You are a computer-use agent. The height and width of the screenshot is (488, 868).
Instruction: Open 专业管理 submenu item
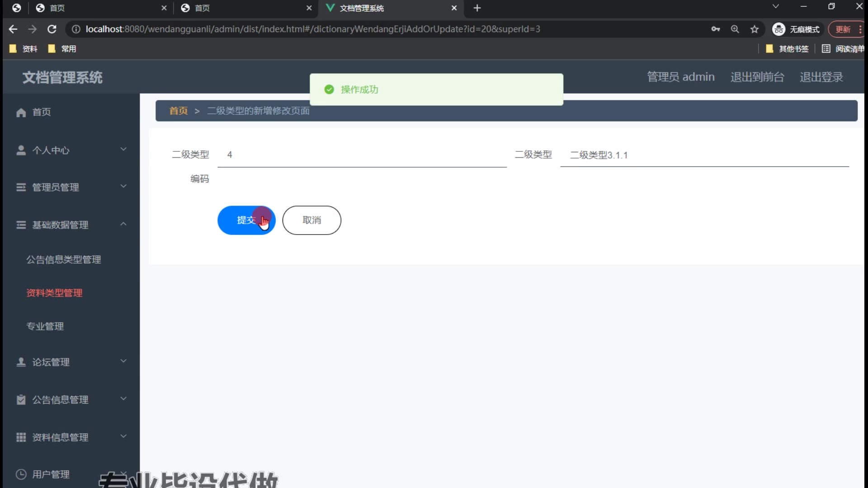(x=45, y=326)
